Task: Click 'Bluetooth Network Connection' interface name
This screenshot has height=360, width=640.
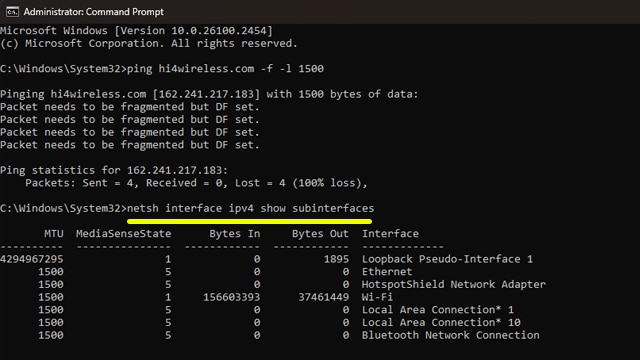Action: [x=451, y=335]
